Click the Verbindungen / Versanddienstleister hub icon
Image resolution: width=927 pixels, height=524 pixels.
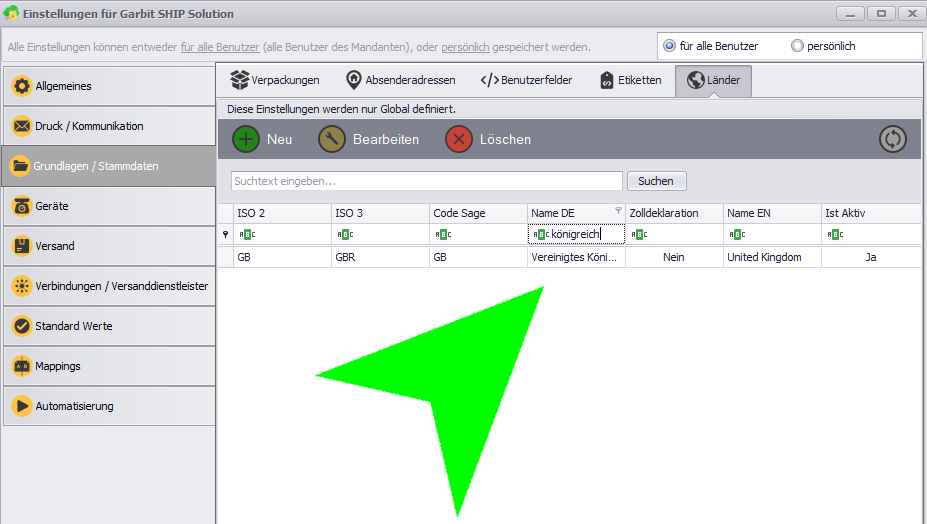click(22, 286)
